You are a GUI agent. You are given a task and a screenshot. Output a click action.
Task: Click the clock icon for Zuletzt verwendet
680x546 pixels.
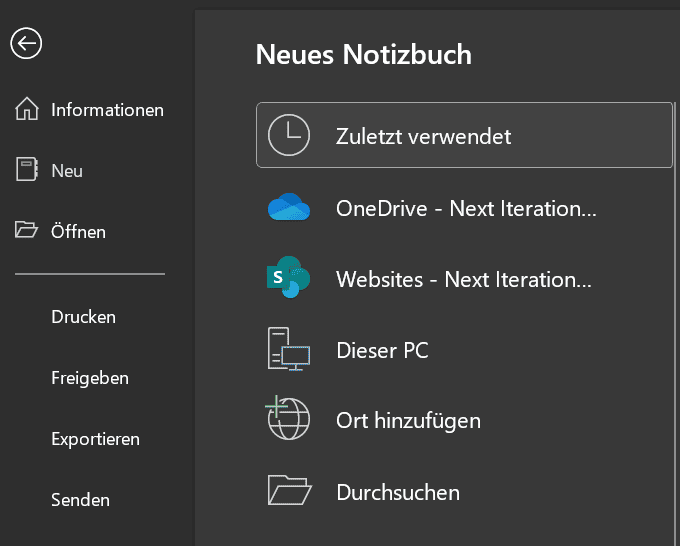289,135
